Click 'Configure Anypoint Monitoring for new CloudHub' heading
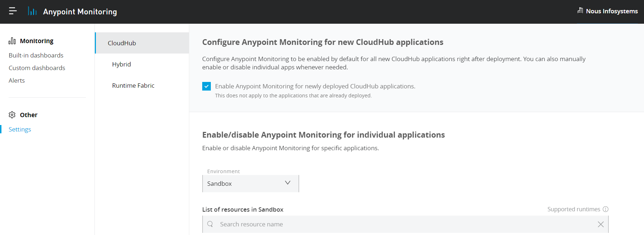The height and width of the screenshot is (235, 644). click(323, 42)
